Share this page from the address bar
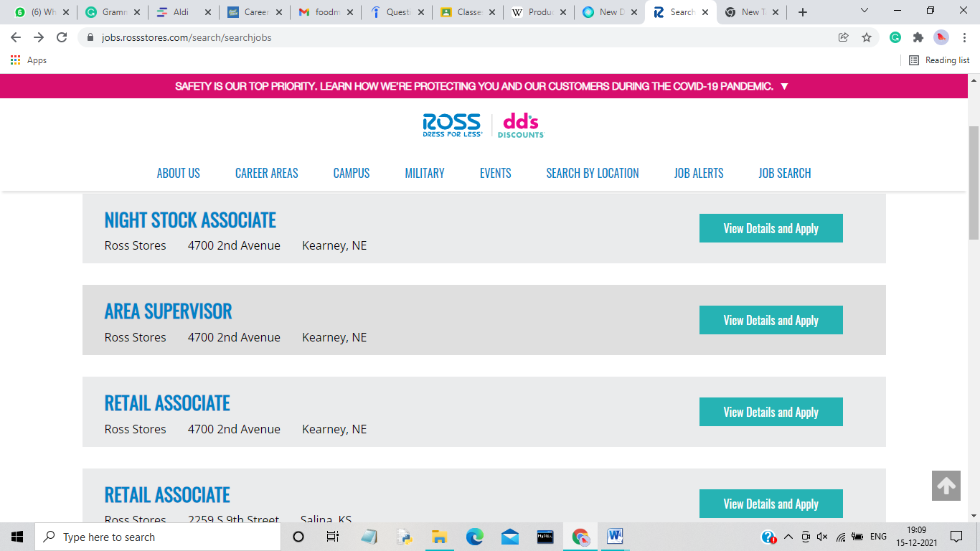 [x=844, y=37]
